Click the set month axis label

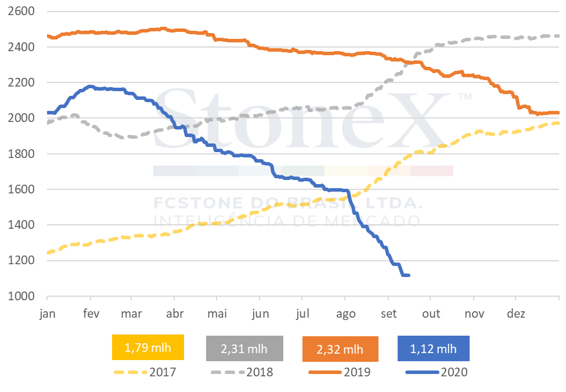tap(388, 314)
